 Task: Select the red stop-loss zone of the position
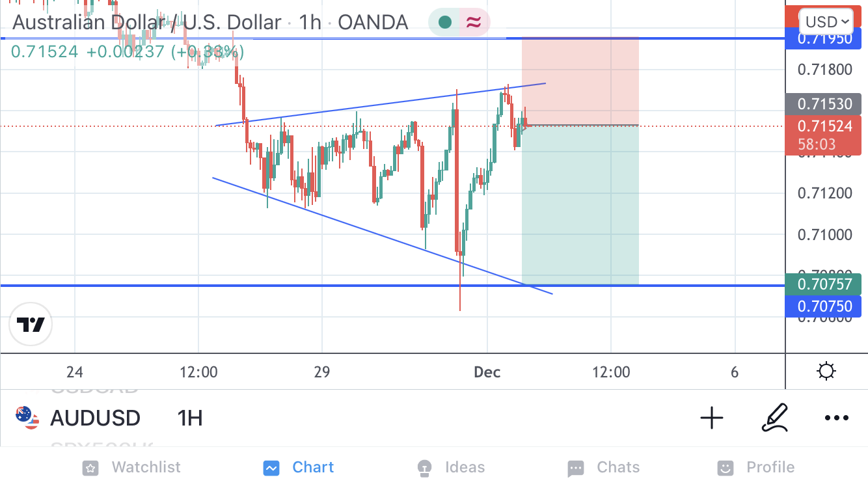(x=580, y=81)
